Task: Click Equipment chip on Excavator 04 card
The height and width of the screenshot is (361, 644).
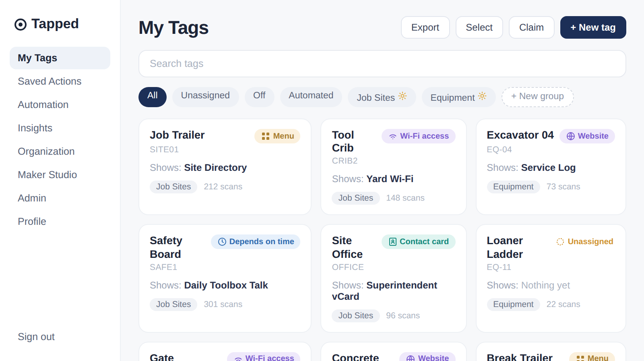Action: click(513, 187)
